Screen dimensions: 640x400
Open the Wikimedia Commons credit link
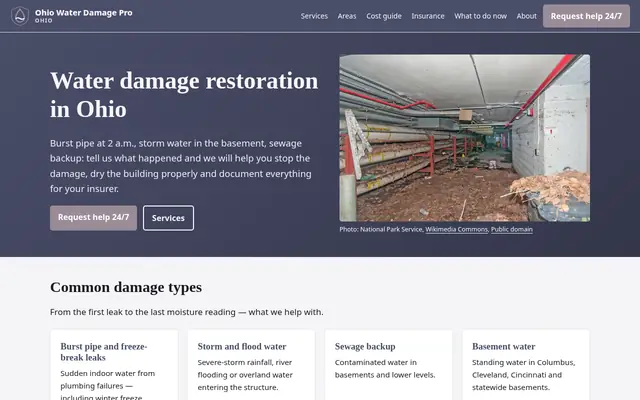coord(456,229)
